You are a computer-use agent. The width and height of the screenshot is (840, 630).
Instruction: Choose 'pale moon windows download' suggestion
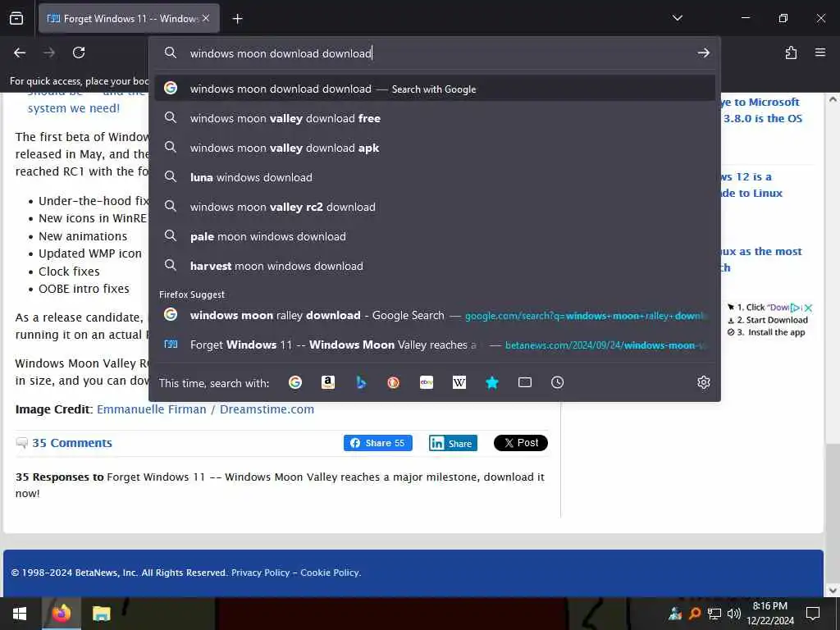(x=435, y=235)
